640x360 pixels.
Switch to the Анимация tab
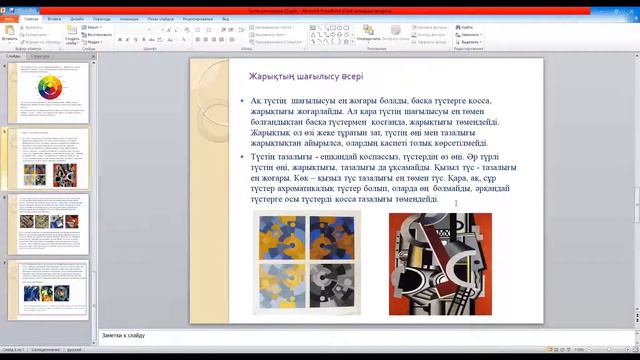tap(129, 19)
